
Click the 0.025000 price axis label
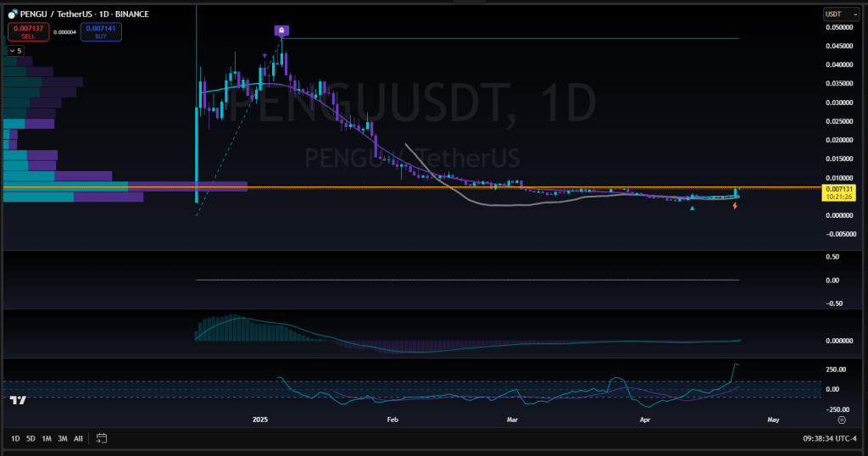(x=838, y=121)
